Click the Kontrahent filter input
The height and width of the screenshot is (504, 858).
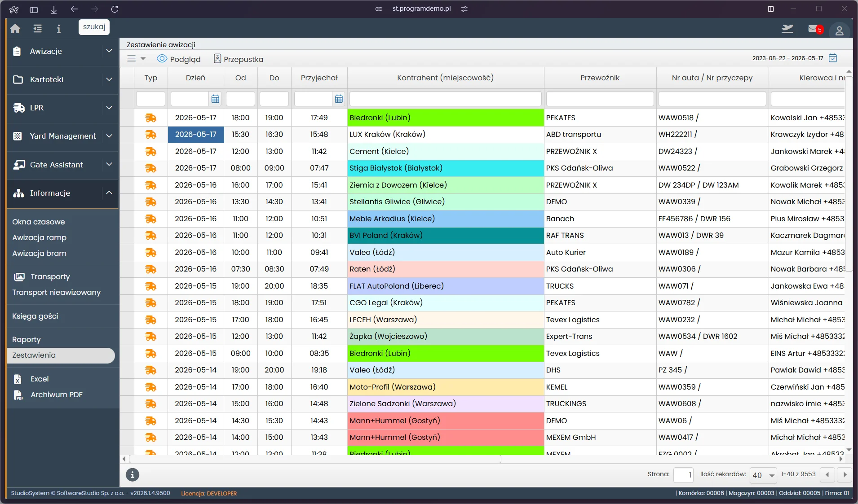click(445, 99)
